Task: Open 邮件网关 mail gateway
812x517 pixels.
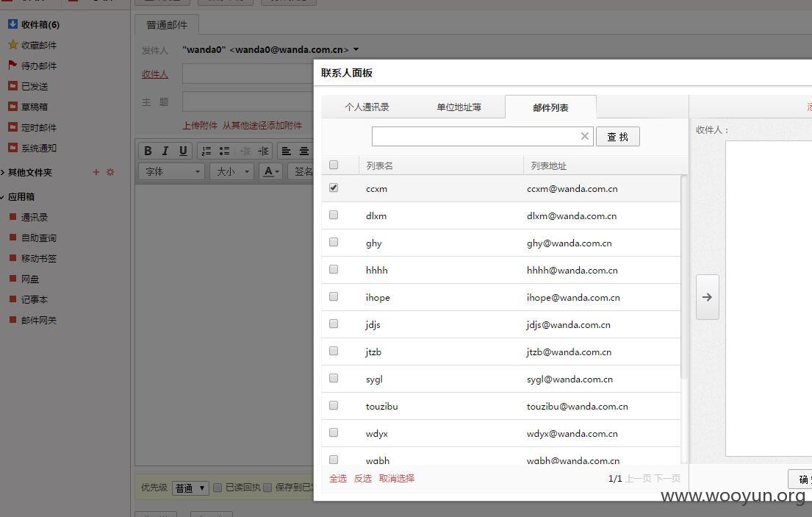Action: click(39, 320)
